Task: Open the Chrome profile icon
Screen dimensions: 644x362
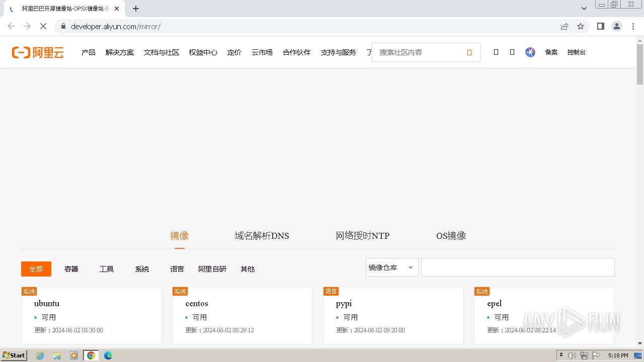Action: (x=617, y=26)
